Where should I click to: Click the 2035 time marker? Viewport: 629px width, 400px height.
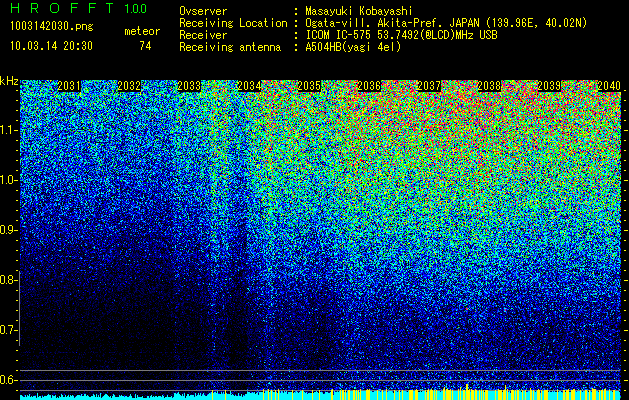coord(309,86)
